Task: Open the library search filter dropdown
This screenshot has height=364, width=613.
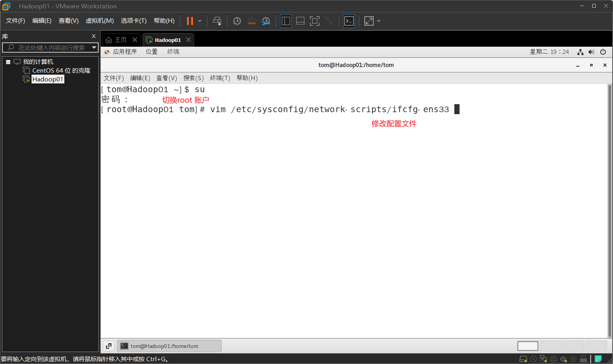Action: pyautogui.click(x=94, y=47)
